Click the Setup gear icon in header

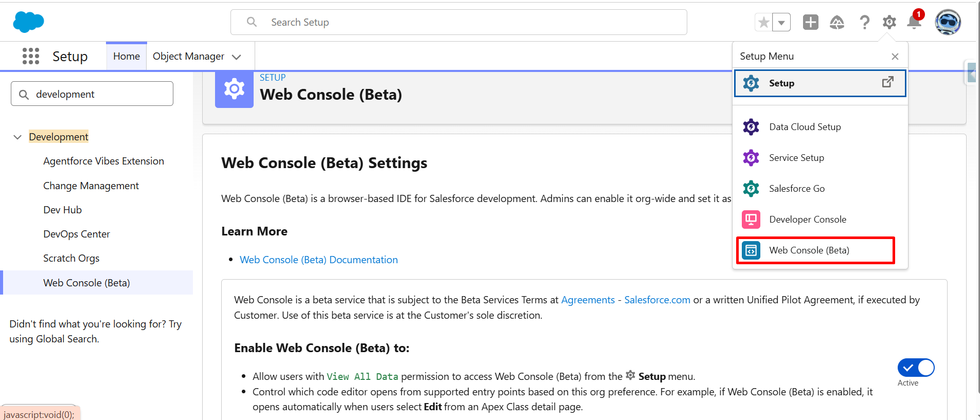889,22
